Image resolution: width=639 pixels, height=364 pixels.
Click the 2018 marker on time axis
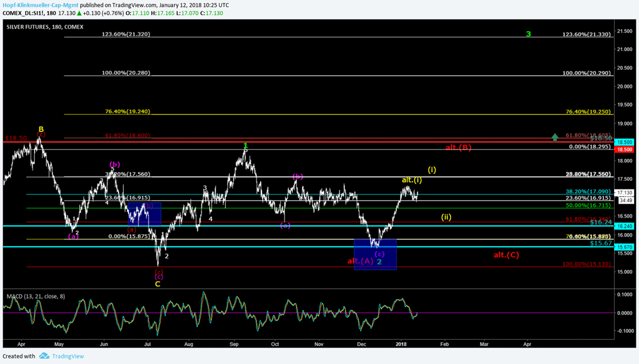[x=402, y=343]
